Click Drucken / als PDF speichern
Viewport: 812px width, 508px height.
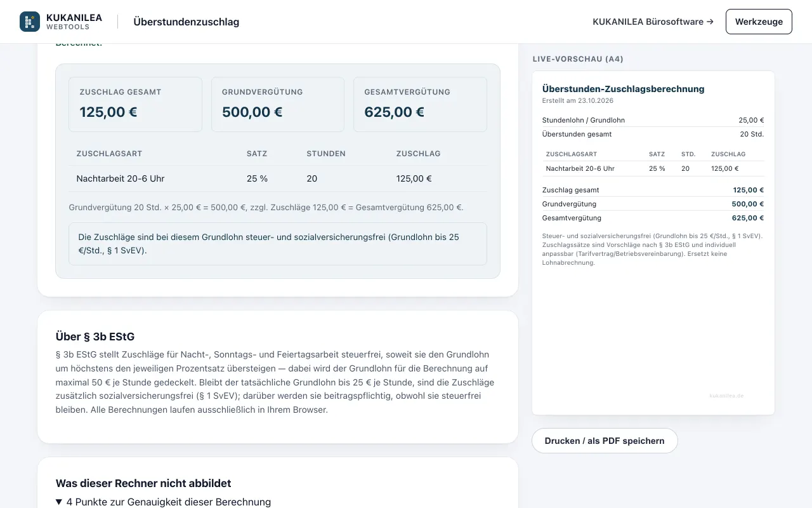[605, 441]
